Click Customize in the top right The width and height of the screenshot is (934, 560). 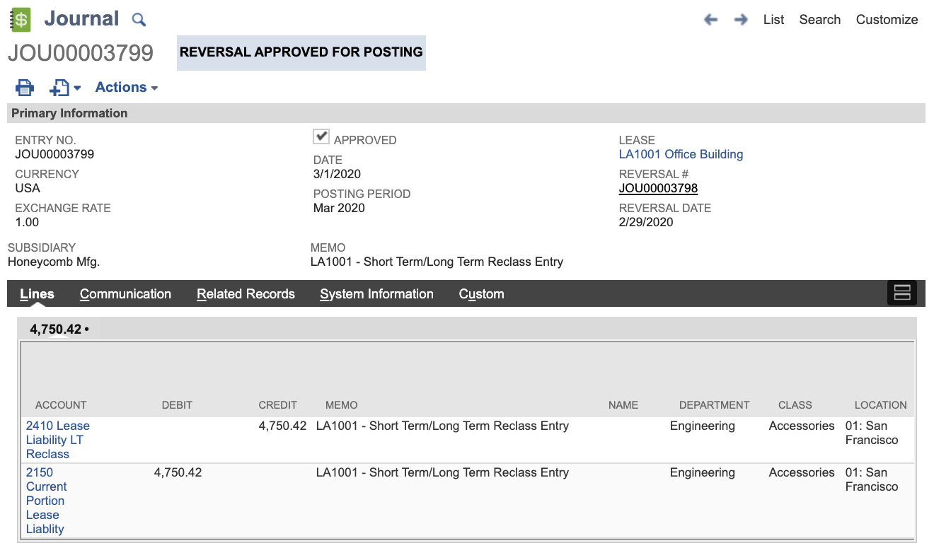click(887, 20)
